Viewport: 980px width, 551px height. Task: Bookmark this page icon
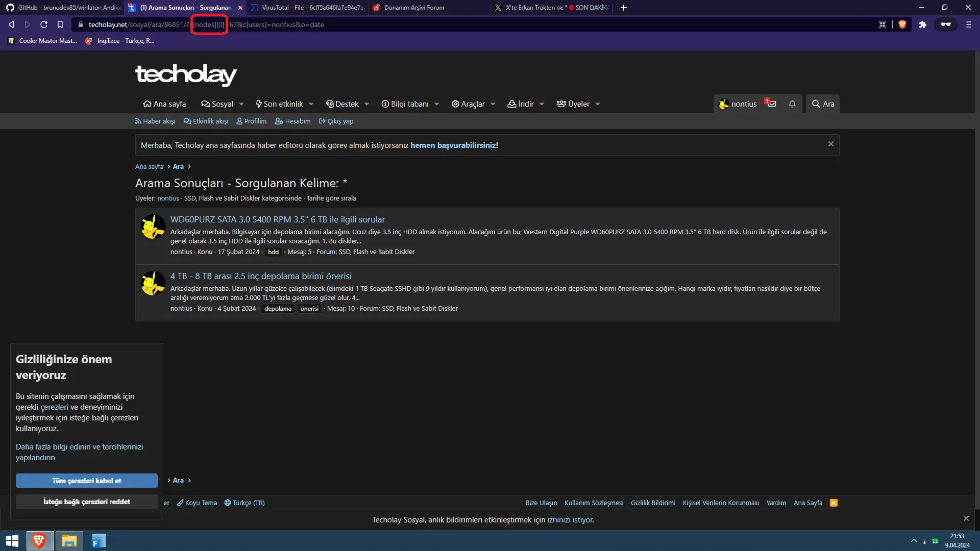point(60,24)
